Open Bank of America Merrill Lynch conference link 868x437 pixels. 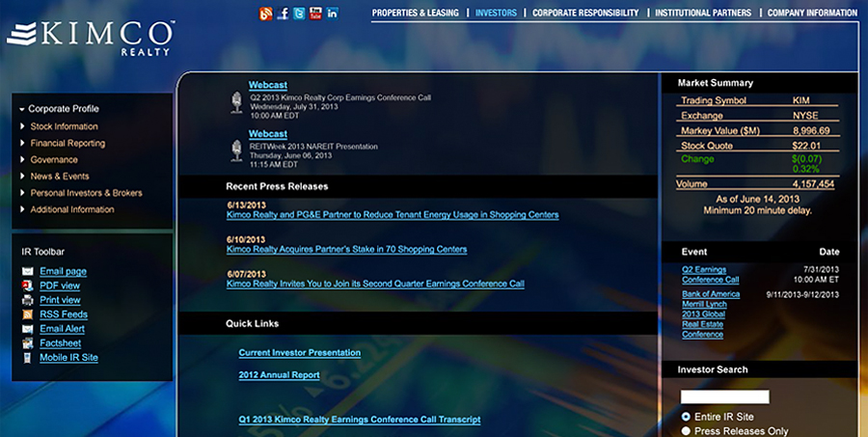711,314
